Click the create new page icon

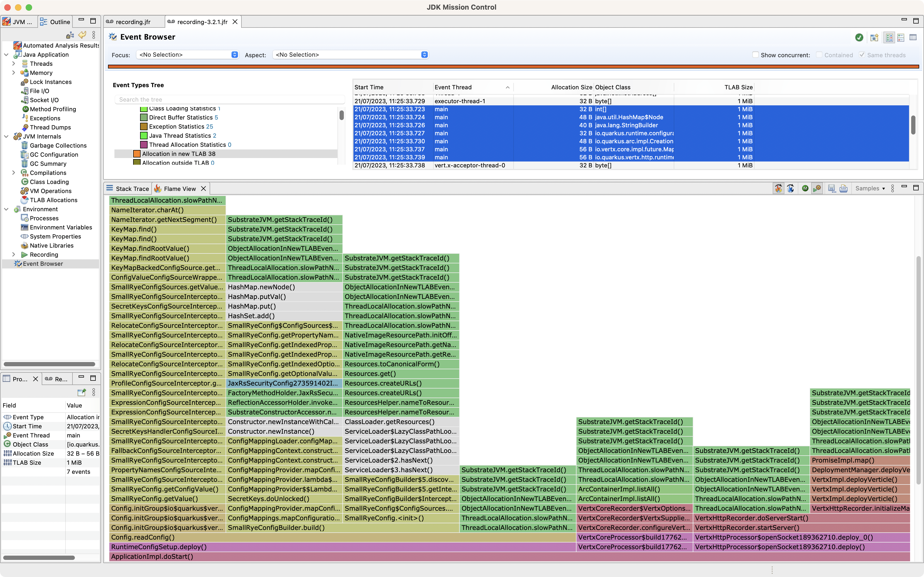point(874,37)
